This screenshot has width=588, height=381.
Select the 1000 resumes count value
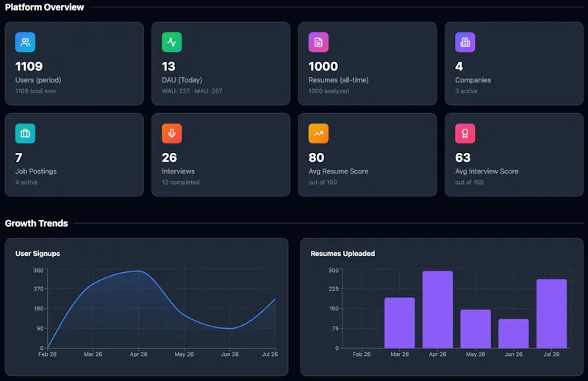[323, 66]
